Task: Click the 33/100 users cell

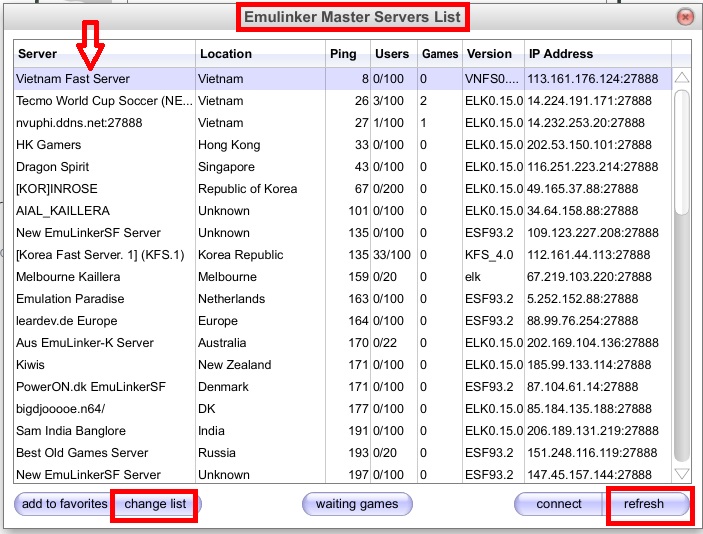Action: tap(392, 255)
